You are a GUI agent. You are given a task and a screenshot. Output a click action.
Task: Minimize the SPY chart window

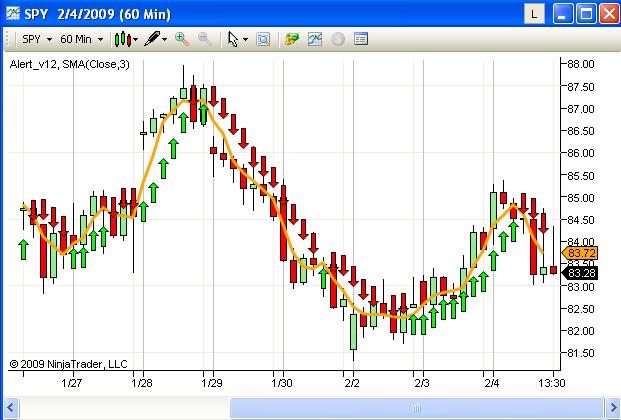[x=562, y=15]
